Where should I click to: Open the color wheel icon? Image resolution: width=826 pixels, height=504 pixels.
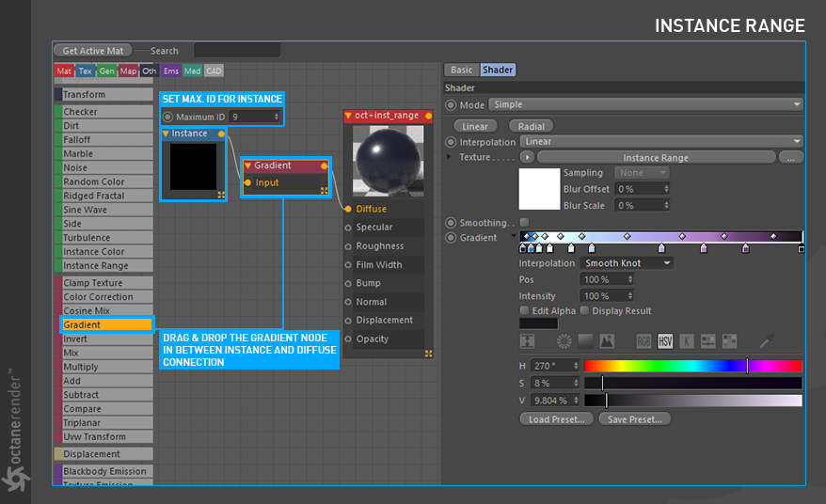click(564, 341)
